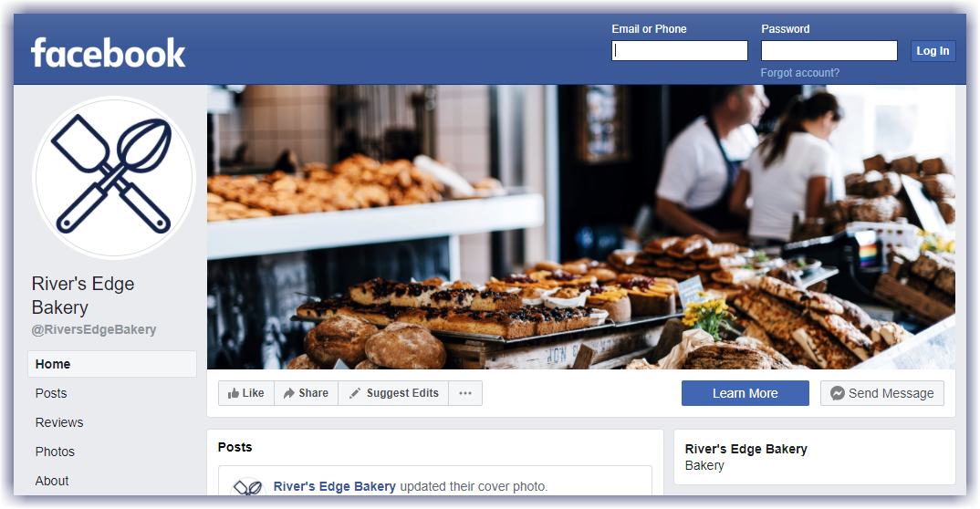Click the Log In button

click(933, 50)
